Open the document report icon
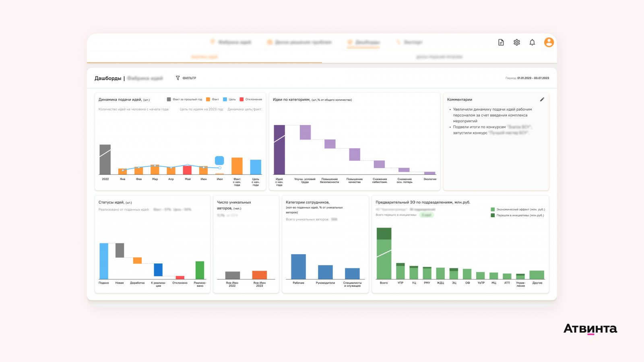 [x=501, y=42]
